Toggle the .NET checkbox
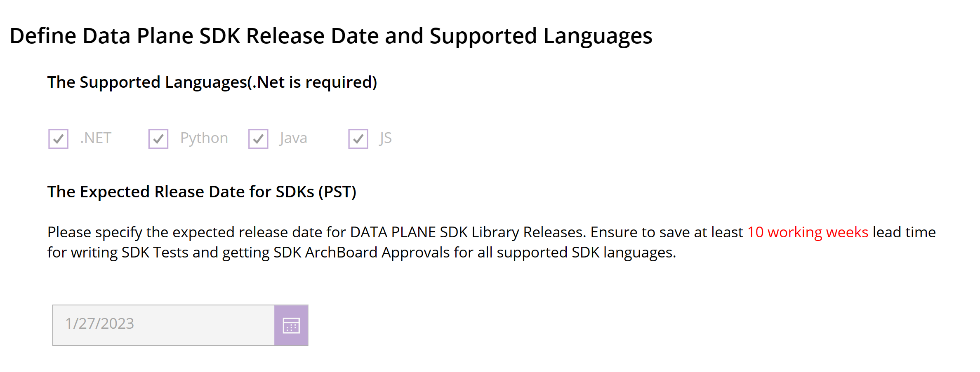The width and height of the screenshot is (980, 372). point(58,139)
